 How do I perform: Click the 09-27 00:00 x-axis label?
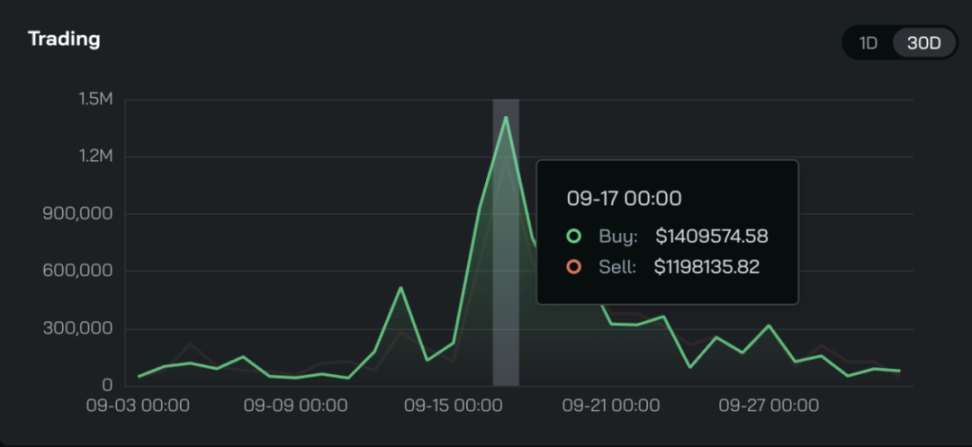pyautogui.click(x=769, y=406)
